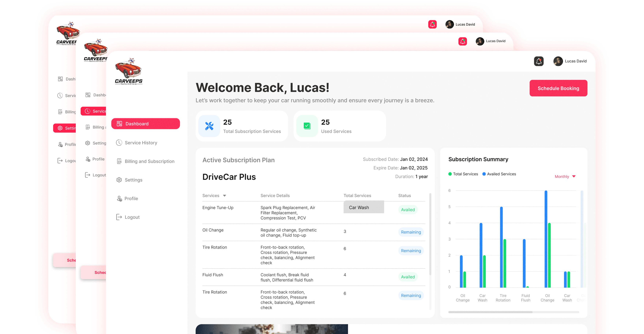
Task: Click the Settings gear icon in the middle window
Action: [87, 143]
